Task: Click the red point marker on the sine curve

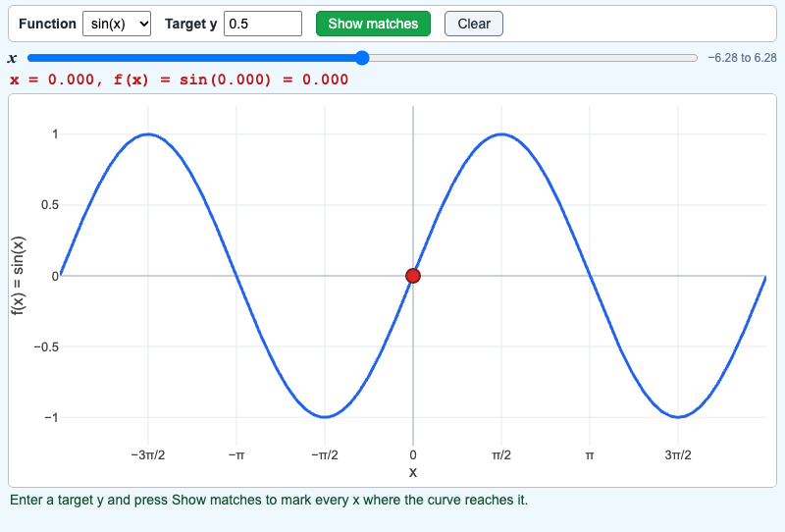Action: point(413,276)
